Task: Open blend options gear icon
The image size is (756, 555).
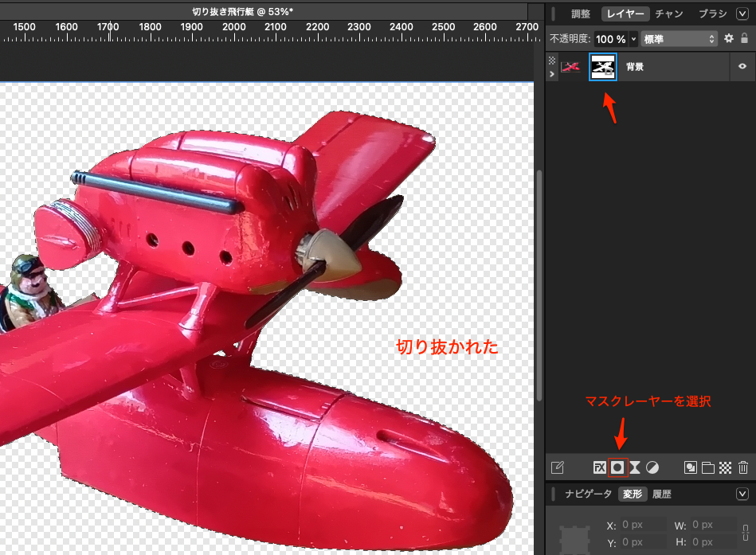Action: point(729,38)
